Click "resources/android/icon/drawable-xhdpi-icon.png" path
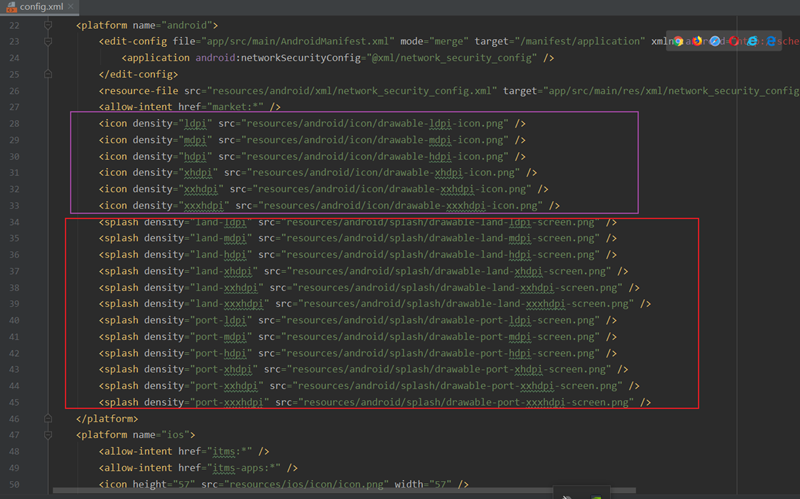The image size is (800, 499). tap(383, 172)
